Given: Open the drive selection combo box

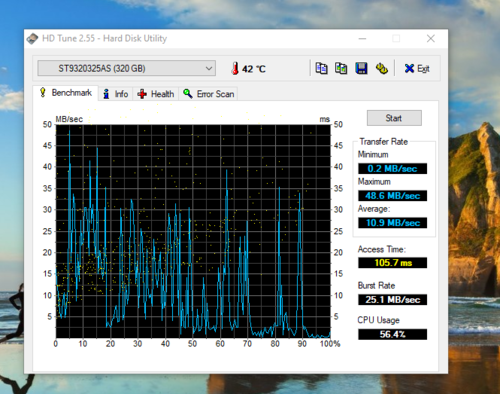Looking at the screenshot, I should click(x=127, y=68).
